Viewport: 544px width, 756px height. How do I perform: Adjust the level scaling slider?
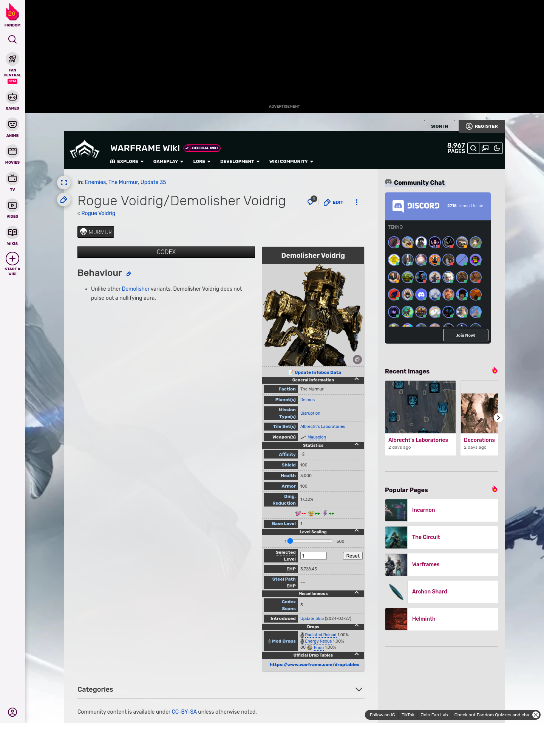pos(310,541)
